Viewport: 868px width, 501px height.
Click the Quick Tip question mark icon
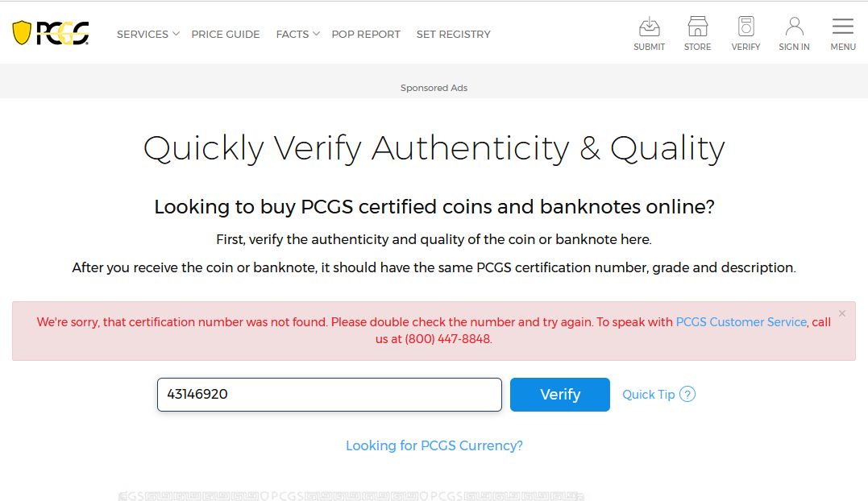pyautogui.click(x=687, y=394)
